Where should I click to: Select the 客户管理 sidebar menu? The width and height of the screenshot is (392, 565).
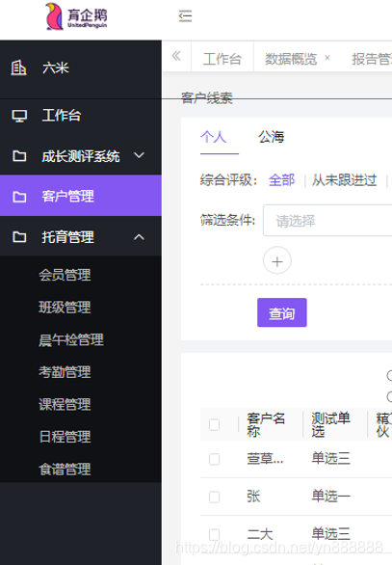(x=81, y=196)
